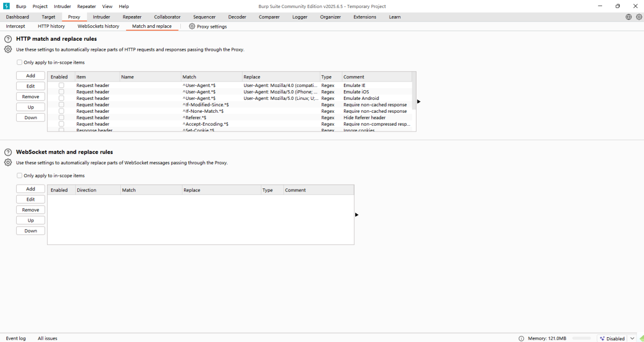Open the Intruder menu

[62, 6]
